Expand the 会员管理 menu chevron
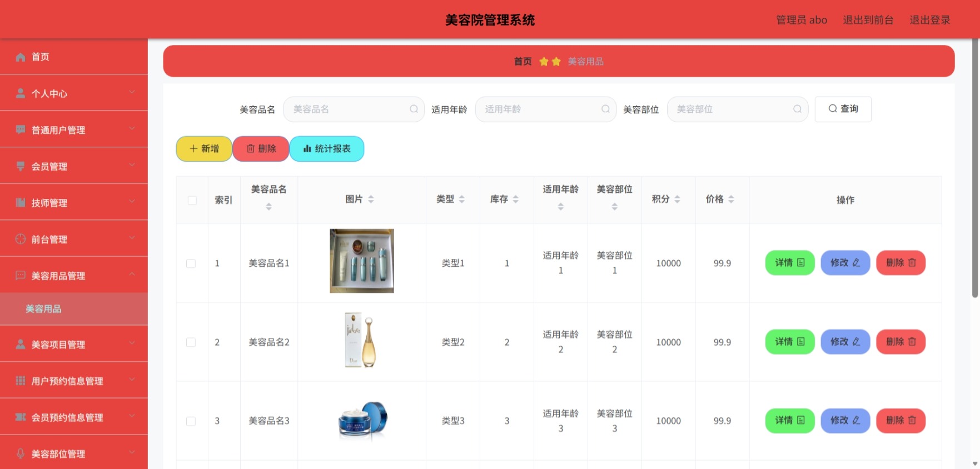 [132, 164]
